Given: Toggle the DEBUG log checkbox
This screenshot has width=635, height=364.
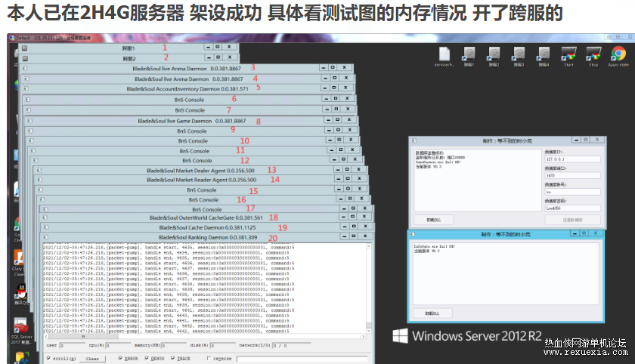Looking at the screenshot, I should [x=147, y=359].
